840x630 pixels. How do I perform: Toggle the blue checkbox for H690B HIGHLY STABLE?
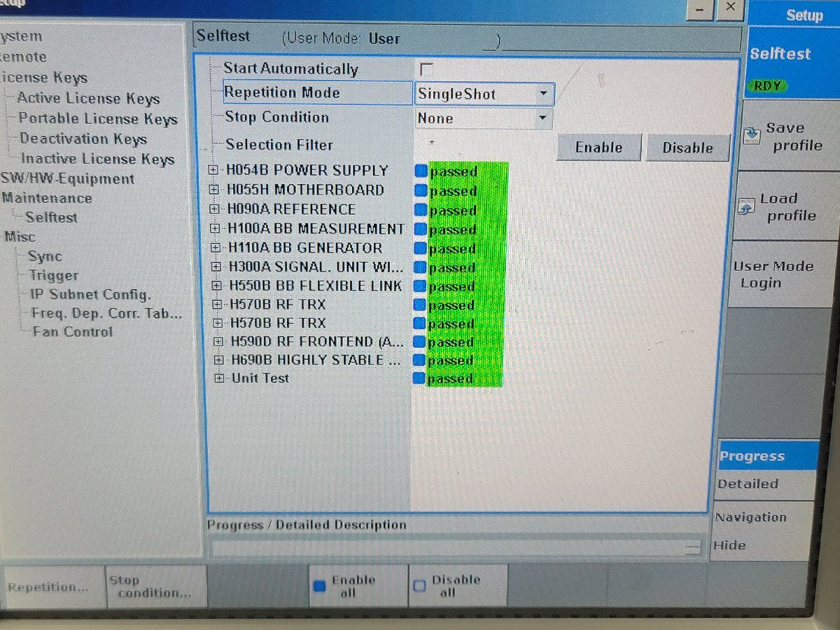tap(419, 360)
